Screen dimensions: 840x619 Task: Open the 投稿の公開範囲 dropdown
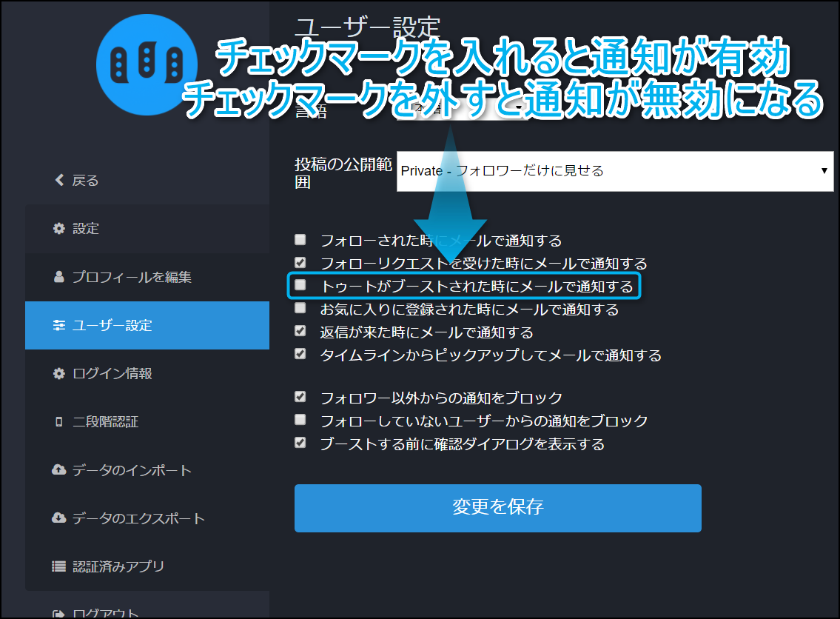pyautogui.click(x=614, y=171)
